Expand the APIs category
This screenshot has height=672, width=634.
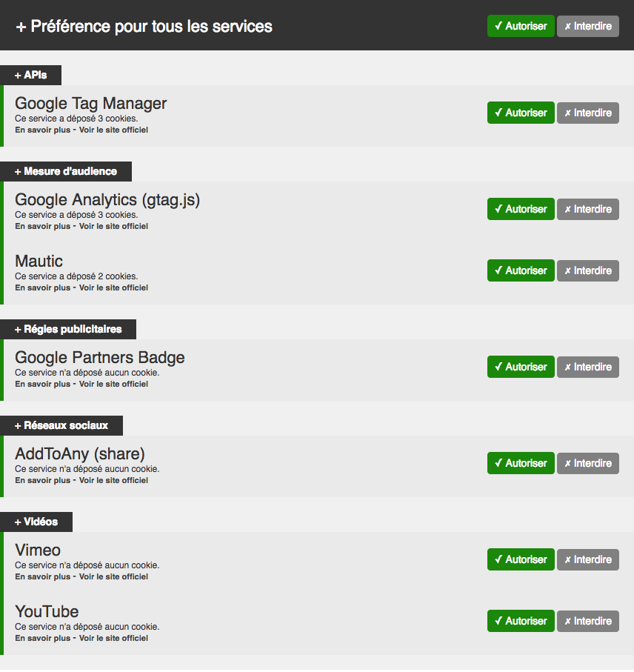(30, 75)
